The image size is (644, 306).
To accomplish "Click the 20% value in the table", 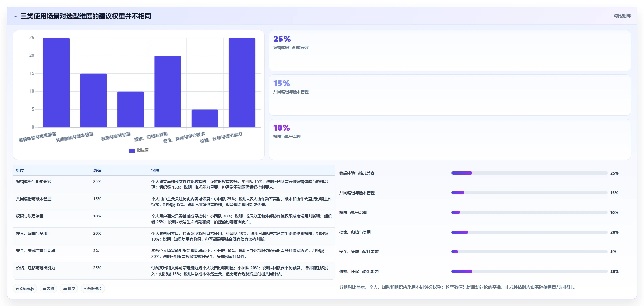I will (x=97, y=234).
